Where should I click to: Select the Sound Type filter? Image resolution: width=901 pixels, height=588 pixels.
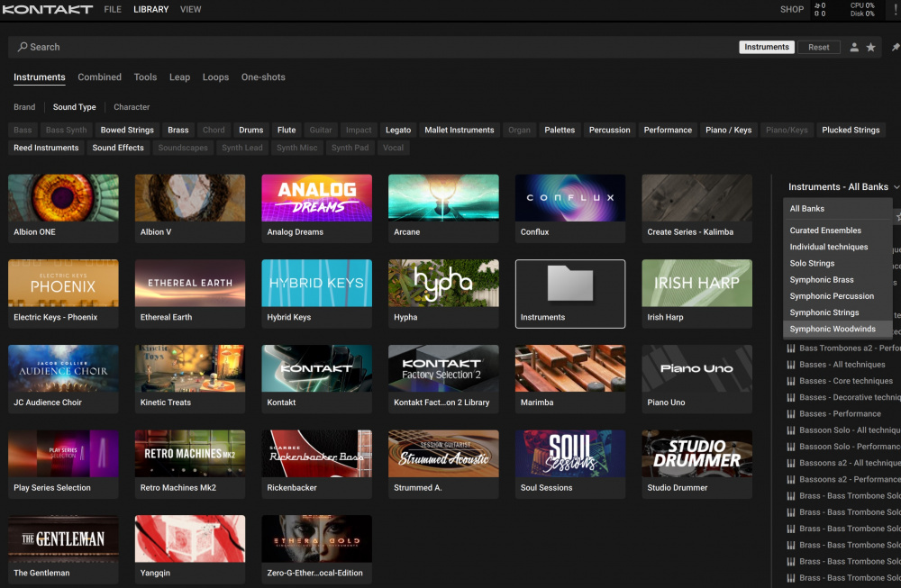[74, 107]
